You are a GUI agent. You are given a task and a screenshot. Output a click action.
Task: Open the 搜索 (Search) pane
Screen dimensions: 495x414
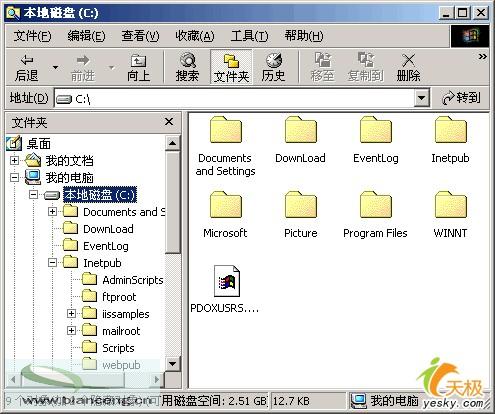[187, 68]
